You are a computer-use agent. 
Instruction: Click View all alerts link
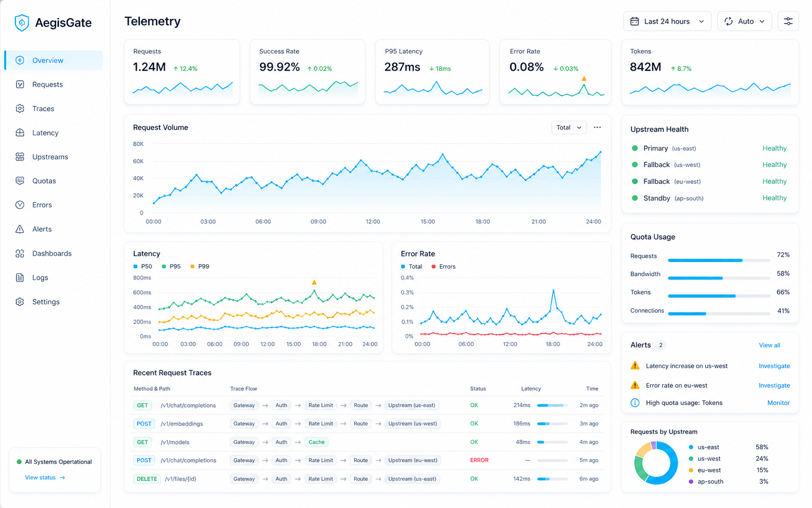[x=770, y=345]
